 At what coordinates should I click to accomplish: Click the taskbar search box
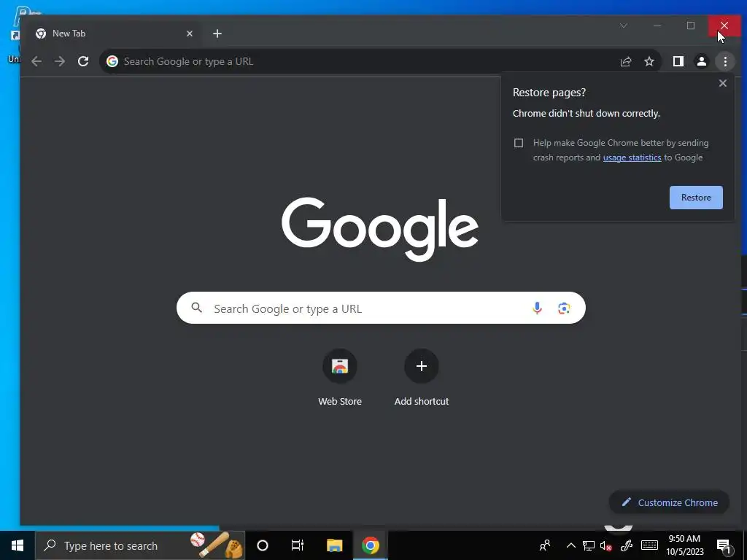(x=140, y=545)
